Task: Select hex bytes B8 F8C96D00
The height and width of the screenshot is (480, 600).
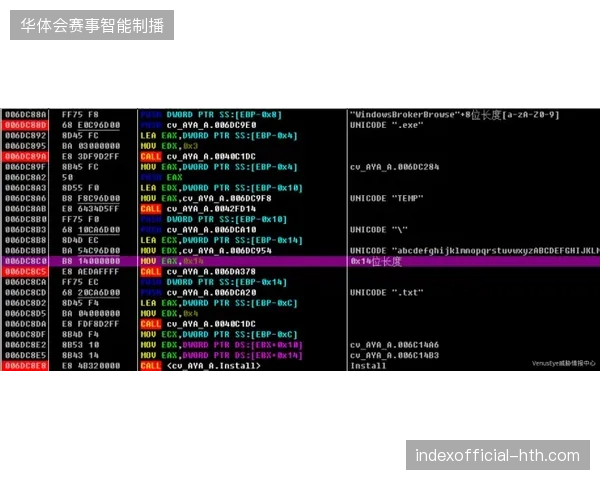Action: point(91,198)
